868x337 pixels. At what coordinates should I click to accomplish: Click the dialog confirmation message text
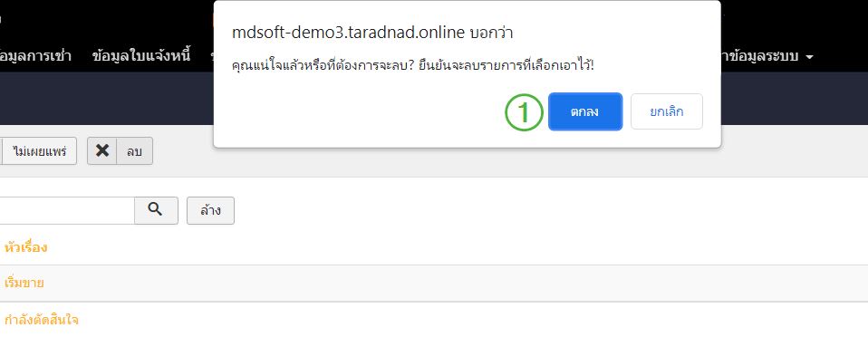tap(412, 66)
